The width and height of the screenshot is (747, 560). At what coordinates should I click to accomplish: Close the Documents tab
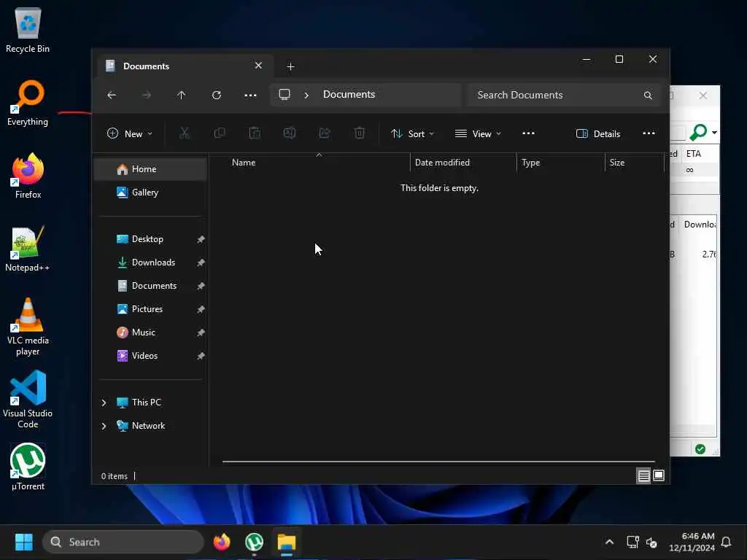[258, 65]
